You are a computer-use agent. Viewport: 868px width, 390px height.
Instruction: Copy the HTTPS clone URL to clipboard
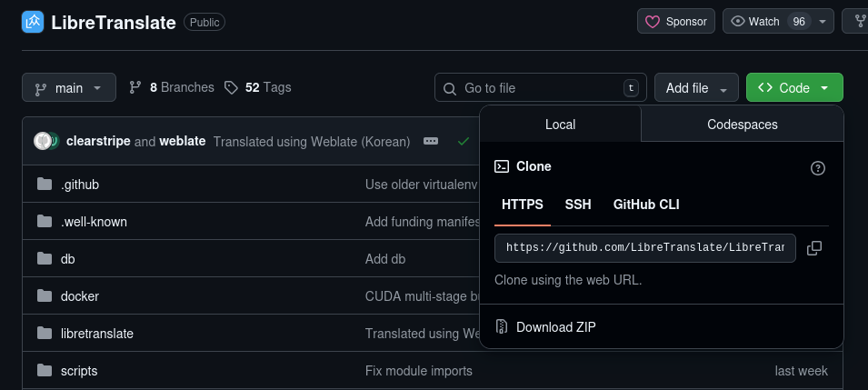coord(814,248)
